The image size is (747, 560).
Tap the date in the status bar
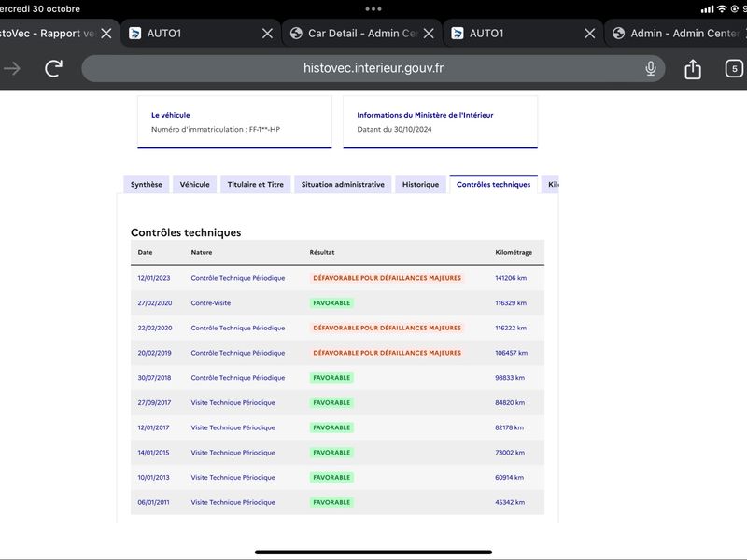[x=40, y=9]
